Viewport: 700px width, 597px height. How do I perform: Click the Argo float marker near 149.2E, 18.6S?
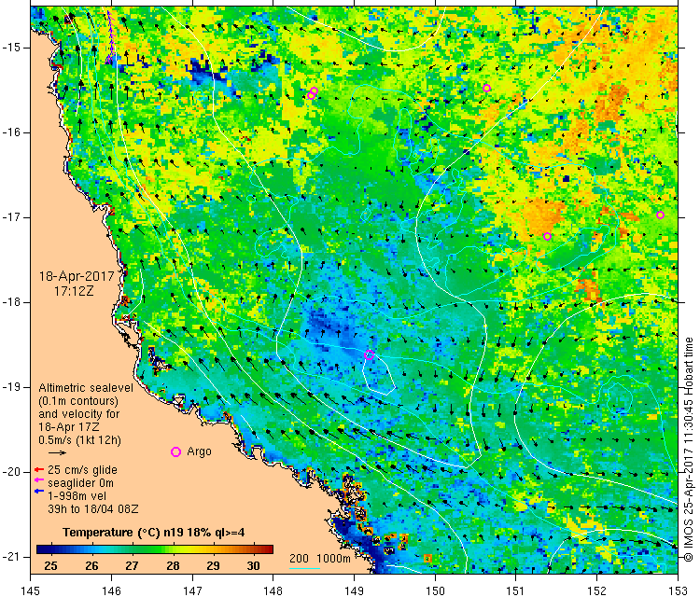pyautogui.click(x=370, y=355)
